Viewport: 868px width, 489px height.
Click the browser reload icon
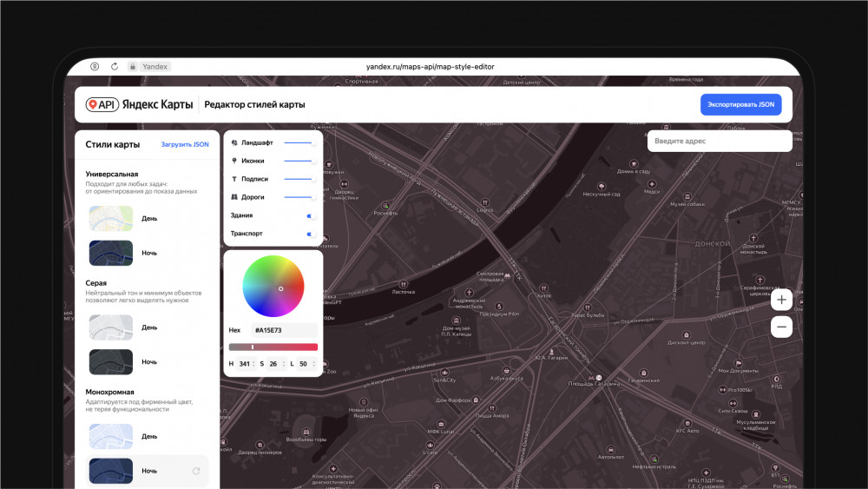point(115,66)
